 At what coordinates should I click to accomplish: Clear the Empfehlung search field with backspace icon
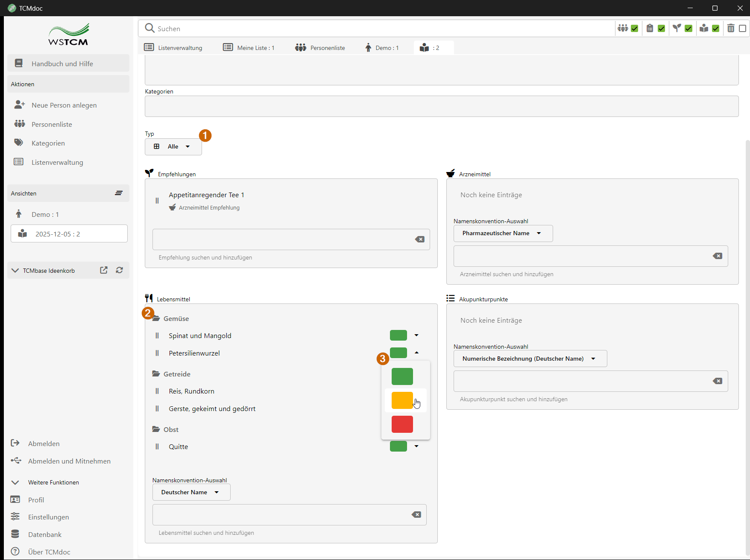pos(419,239)
